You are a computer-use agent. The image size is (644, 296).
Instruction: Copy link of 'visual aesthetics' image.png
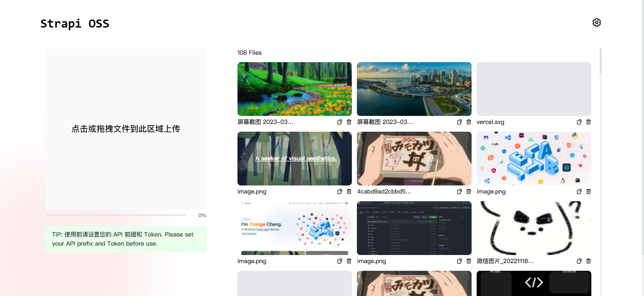click(x=340, y=192)
